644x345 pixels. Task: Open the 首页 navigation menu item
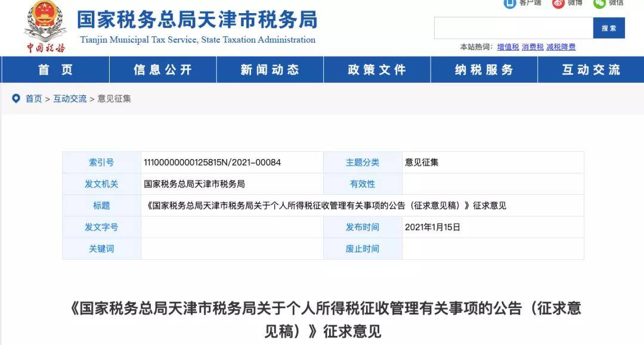[x=55, y=70]
